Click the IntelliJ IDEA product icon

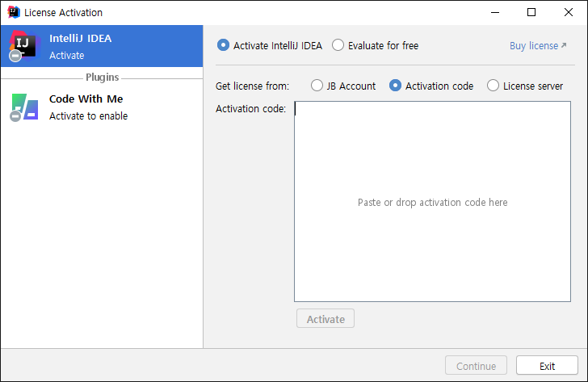tap(24, 46)
